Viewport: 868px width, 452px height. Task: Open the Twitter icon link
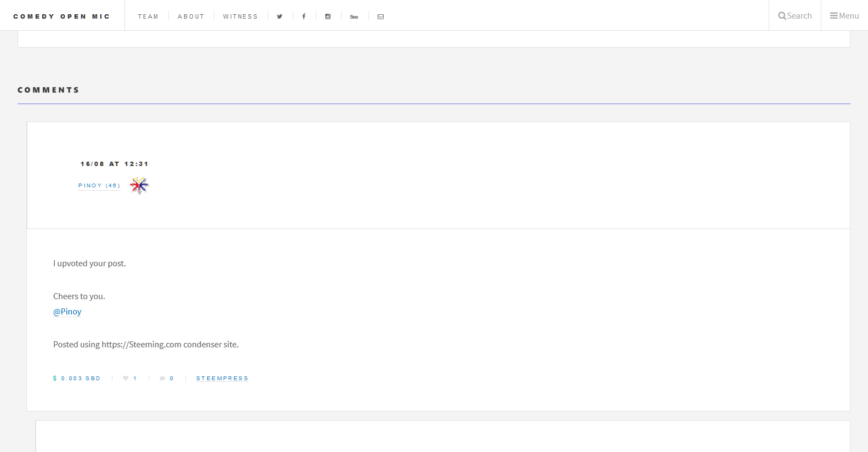pyautogui.click(x=280, y=16)
